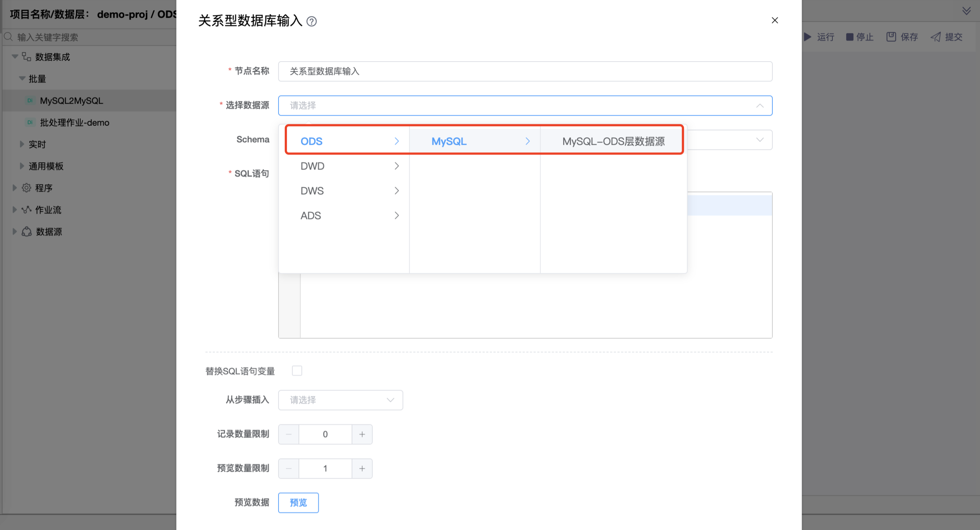Increase 记录数量限制 with the plus stepper
This screenshot has height=530, width=980.
(361, 434)
